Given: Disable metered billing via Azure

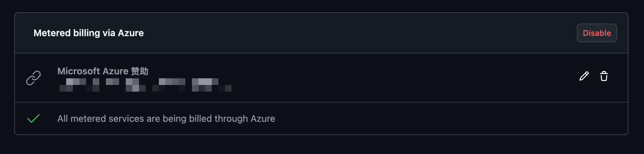Looking at the screenshot, I should [x=597, y=33].
